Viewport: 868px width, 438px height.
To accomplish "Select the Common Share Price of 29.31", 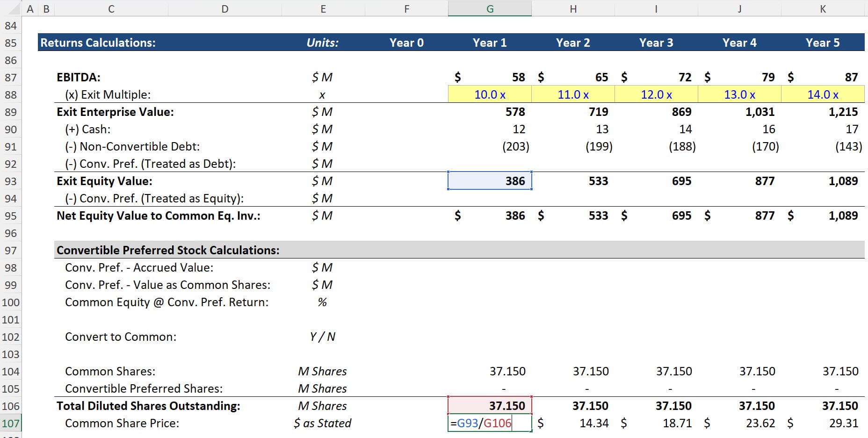I will point(822,423).
